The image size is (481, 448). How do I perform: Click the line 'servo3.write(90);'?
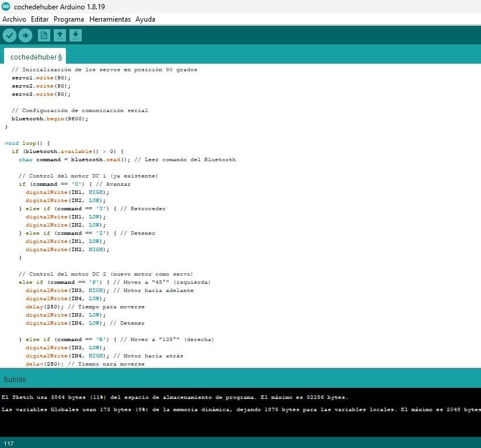(x=41, y=94)
